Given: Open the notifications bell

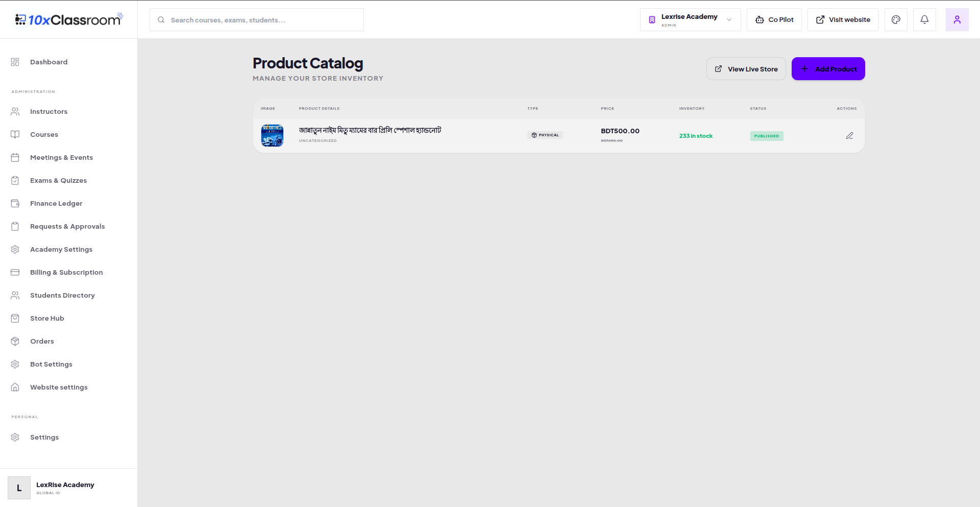Looking at the screenshot, I should pyautogui.click(x=924, y=19).
